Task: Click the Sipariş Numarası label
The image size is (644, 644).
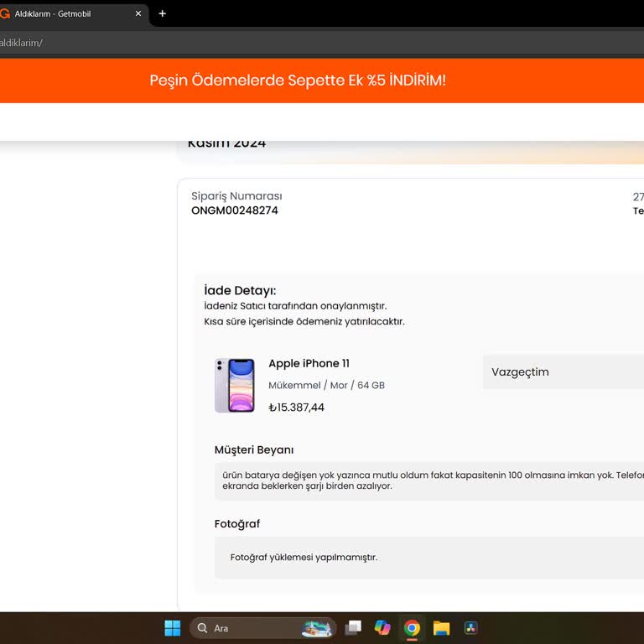Action: tap(236, 196)
